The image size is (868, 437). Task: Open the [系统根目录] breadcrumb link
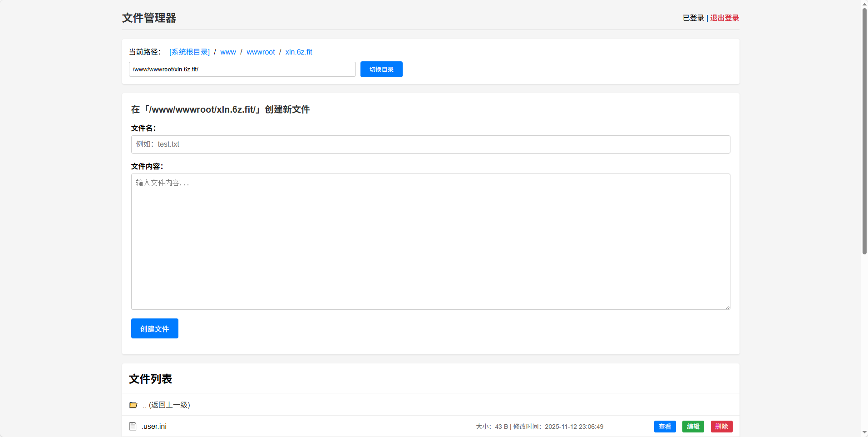pyautogui.click(x=189, y=52)
